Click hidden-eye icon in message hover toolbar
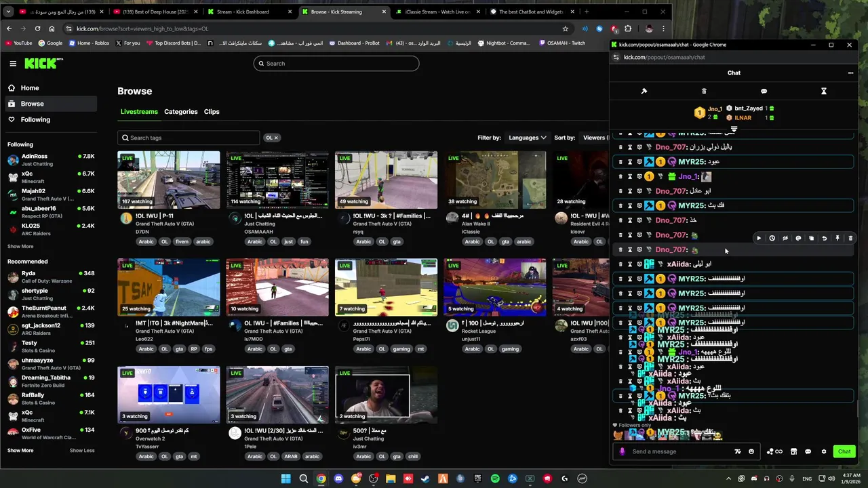 coord(785,238)
